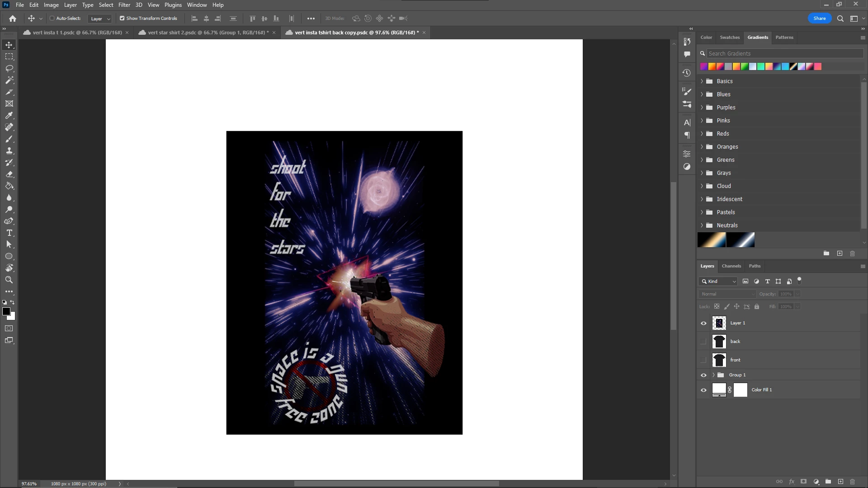The width and height of the screenshot is (868, 488).
Task: Add layer style fx button
Action: (x=792, y=482)
